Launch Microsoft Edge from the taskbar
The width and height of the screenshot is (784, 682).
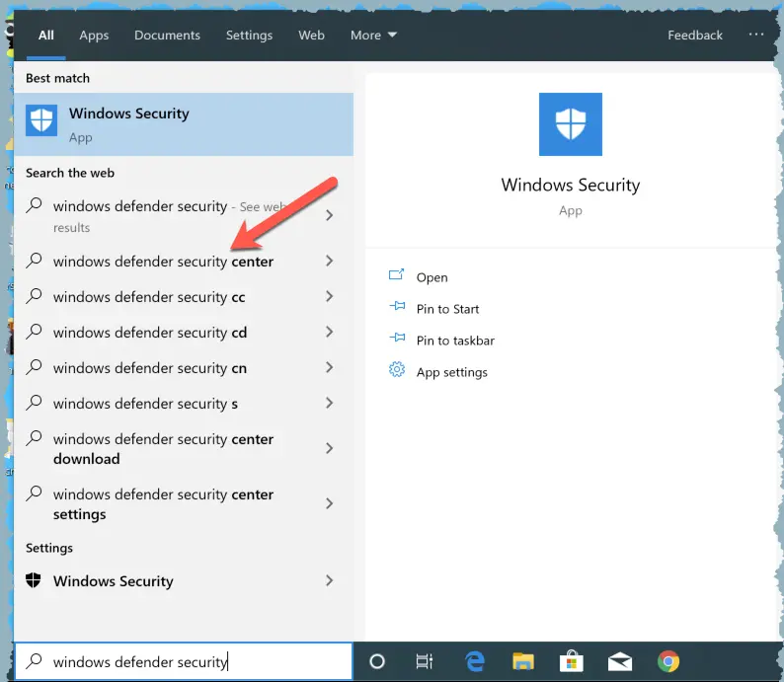click(474, 662)
